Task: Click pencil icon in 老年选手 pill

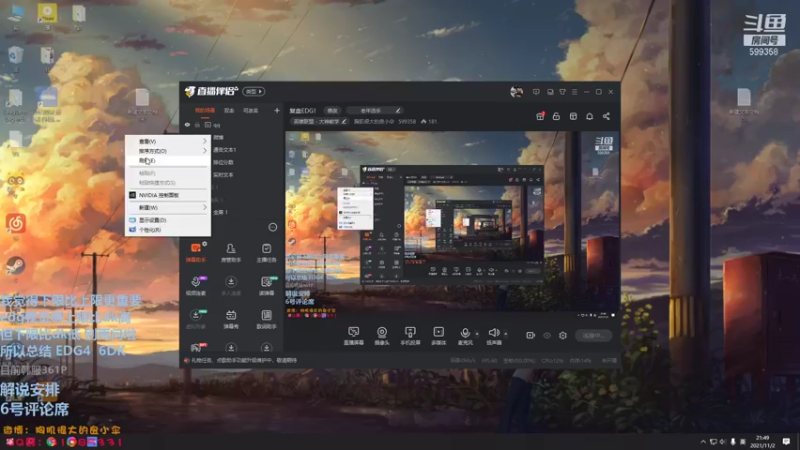Action: pos(398,110)
